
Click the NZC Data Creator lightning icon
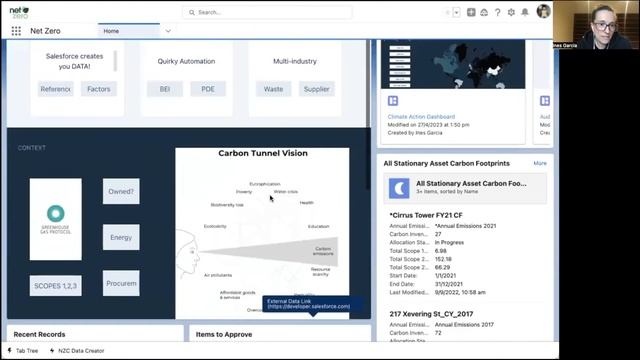pyautogui.click(x=52, y=351)
